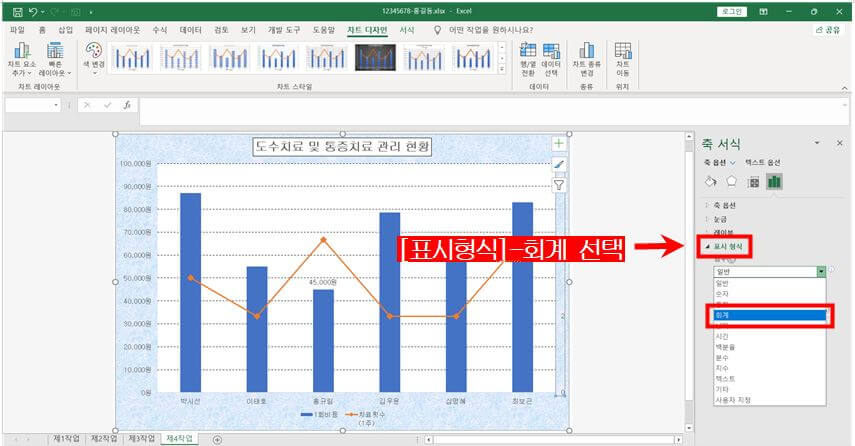
Task: Select Axis Options bar-chart icon in pane
Action: (774, 182)
